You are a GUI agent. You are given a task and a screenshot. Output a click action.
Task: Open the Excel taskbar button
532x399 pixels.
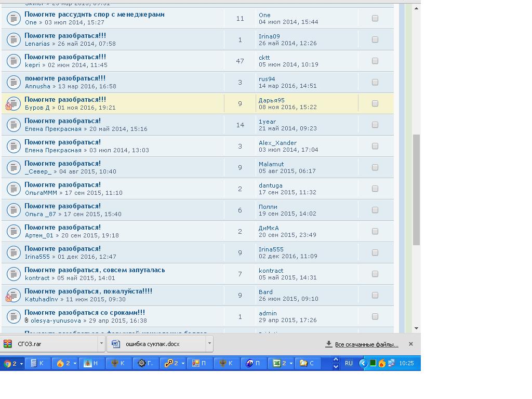[x=281, y=363]
